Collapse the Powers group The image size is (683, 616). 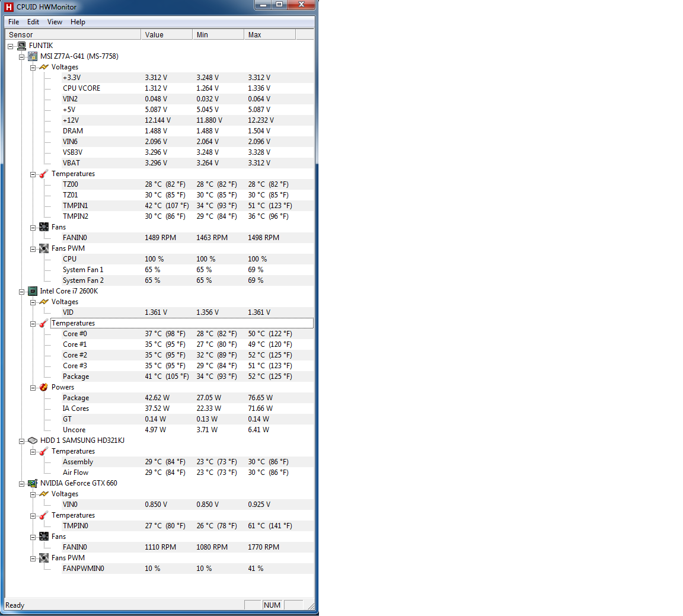33,388
